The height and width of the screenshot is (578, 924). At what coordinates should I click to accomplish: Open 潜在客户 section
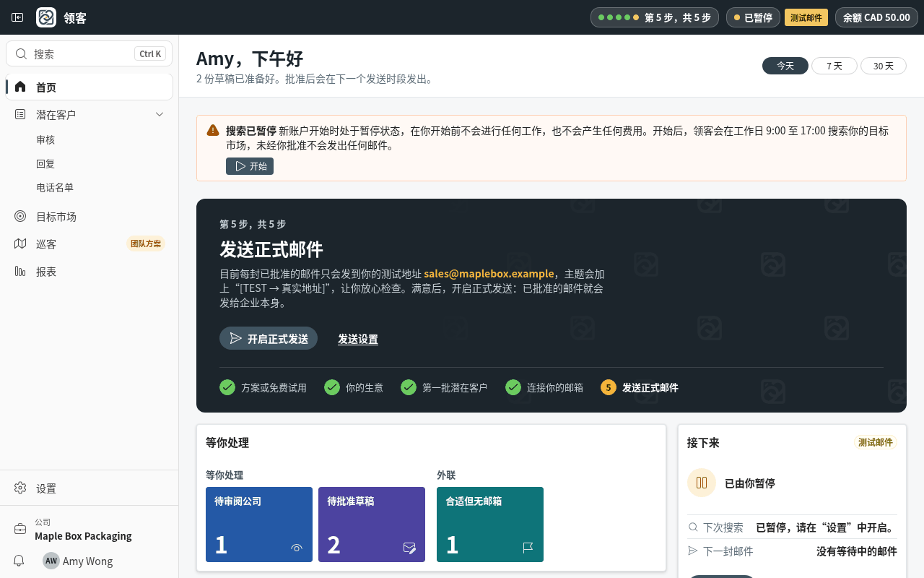[90, 114]
